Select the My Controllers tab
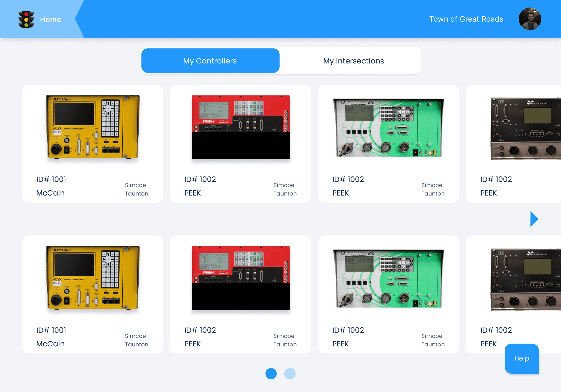 [x=210, y=61]
